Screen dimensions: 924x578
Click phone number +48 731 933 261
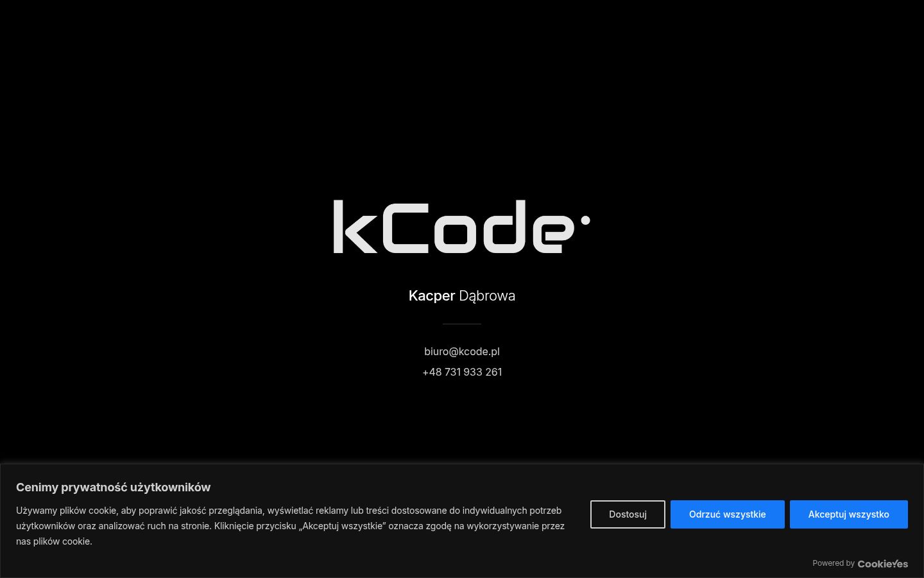tap(462, 372)
